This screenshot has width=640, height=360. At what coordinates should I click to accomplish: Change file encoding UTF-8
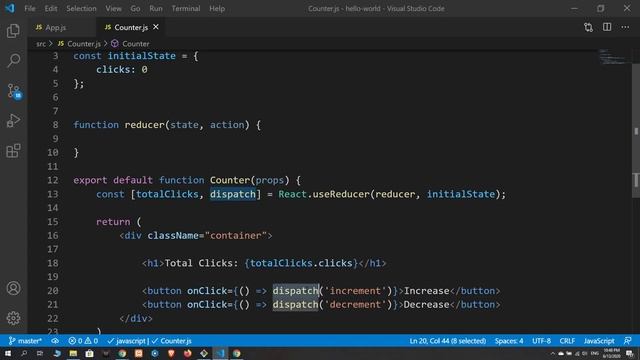tap(542, 341)
